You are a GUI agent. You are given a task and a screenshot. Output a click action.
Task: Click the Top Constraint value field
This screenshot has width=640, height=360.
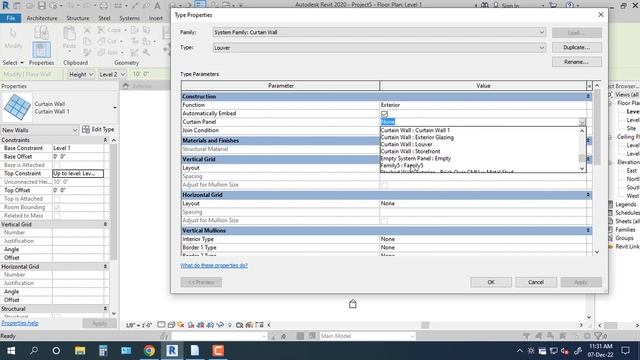(78, 173)
